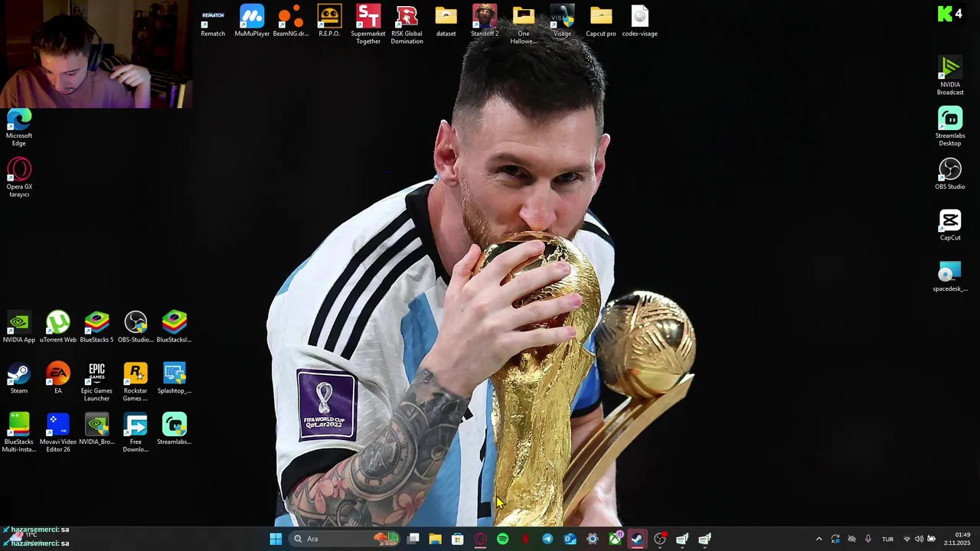The image size is (980, 551).
Task: Launch MuMuPlayer from the desktop
Action: 252,21
